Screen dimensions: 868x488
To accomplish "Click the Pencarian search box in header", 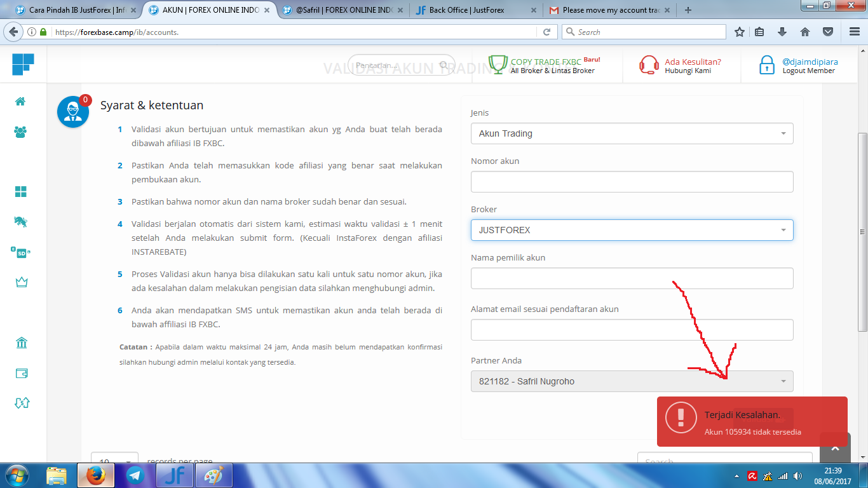I will point(402,65).
